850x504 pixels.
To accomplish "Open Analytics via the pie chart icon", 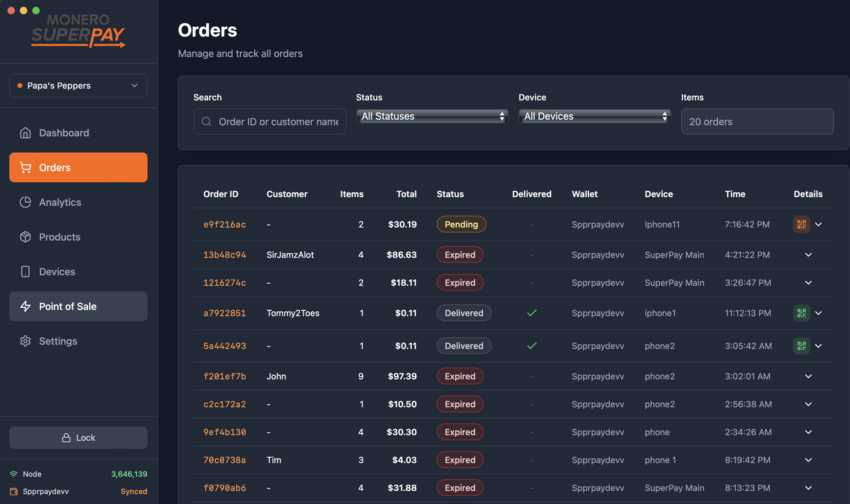I will tap(25, 202).
